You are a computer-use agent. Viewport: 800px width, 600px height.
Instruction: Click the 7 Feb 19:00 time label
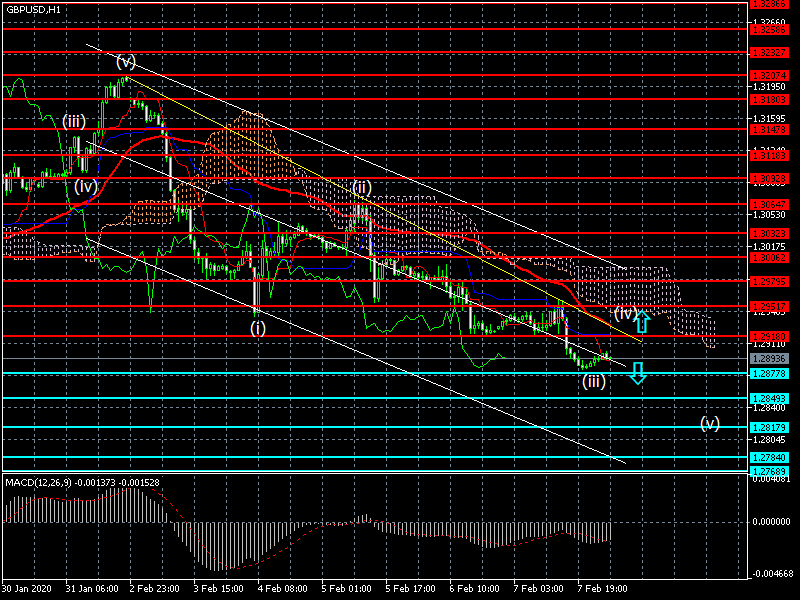[603, 588]
